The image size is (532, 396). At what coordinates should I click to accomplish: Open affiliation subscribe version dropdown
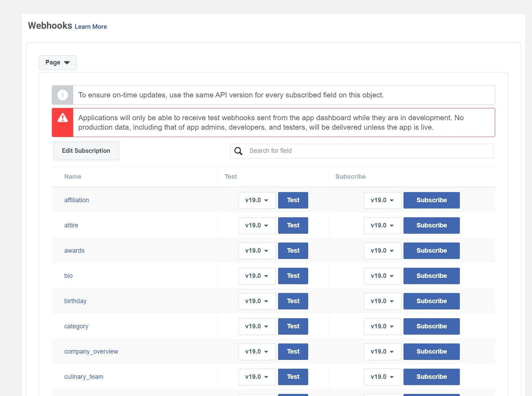coord(382,200)
